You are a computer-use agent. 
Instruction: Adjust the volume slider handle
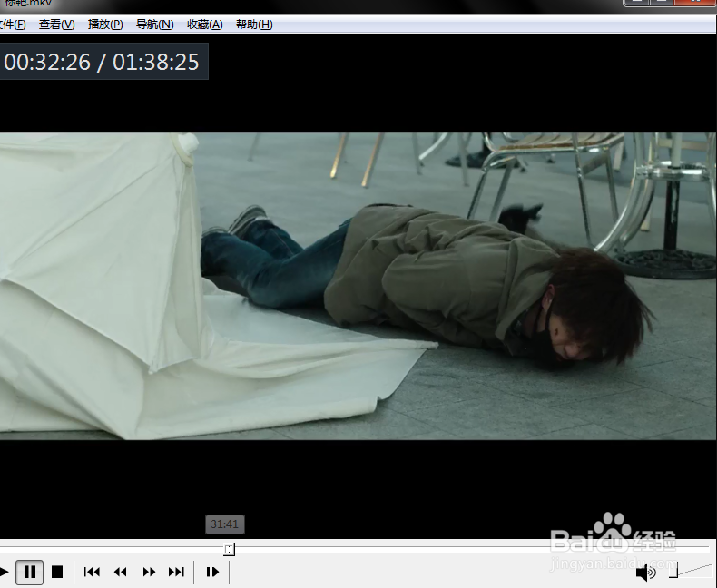pos(673,572)
